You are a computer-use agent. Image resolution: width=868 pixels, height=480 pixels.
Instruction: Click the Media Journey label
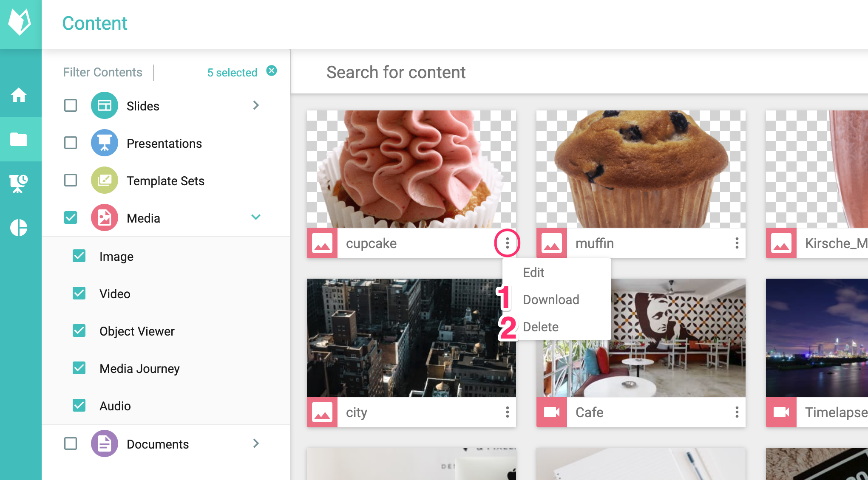(x=139, y=368)
